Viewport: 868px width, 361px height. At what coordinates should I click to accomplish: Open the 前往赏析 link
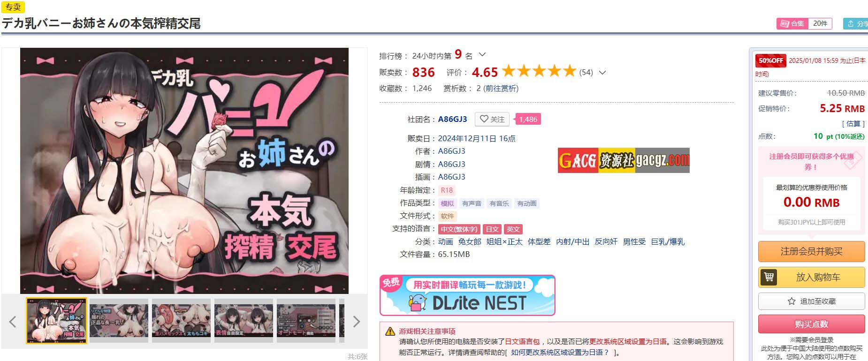click(x=501, y=88)
